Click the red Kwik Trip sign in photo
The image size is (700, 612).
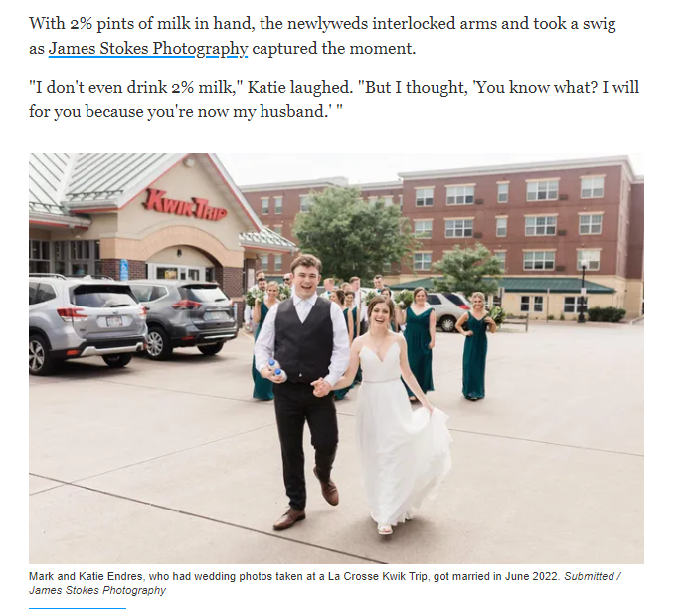click(184, 206)
